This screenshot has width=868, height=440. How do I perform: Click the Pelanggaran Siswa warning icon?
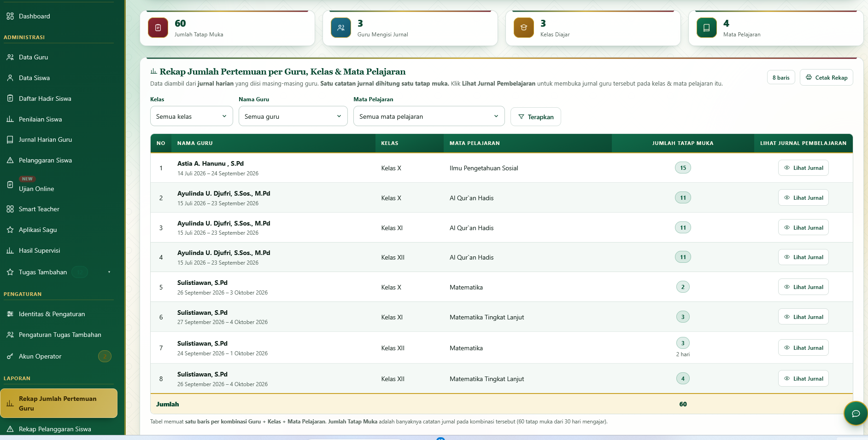[10, 160]
